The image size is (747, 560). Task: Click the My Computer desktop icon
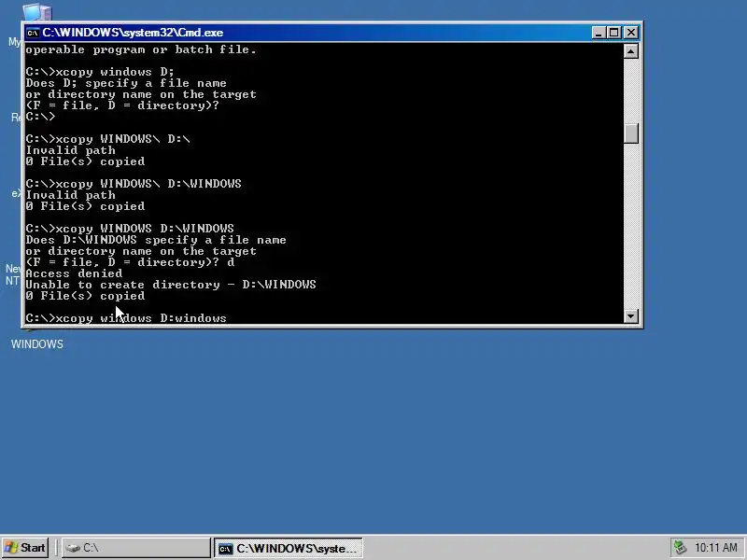tap(37, 12)
